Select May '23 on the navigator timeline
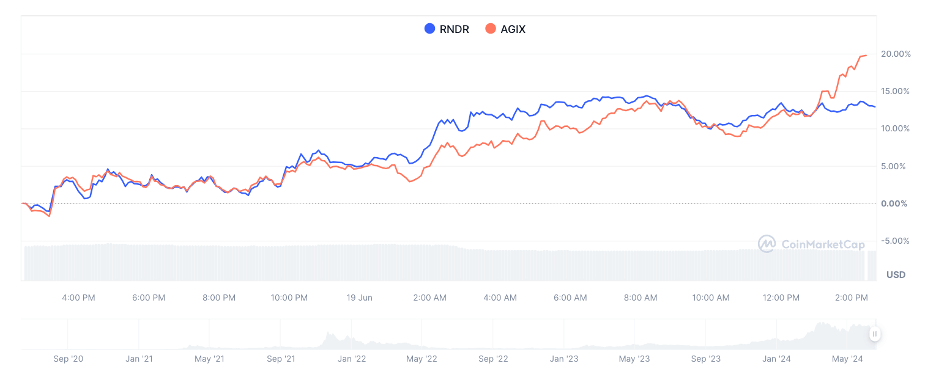936x380 pixels. click(635, 359)
